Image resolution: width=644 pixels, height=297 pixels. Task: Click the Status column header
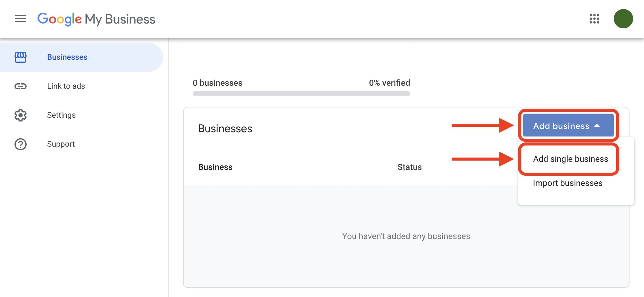click(409, 167)
